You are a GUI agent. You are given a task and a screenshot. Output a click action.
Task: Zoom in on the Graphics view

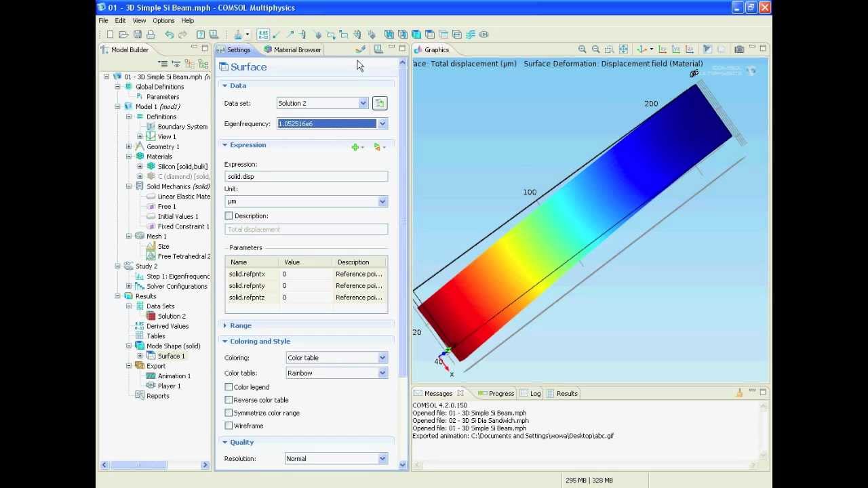(x=582, y=49)
